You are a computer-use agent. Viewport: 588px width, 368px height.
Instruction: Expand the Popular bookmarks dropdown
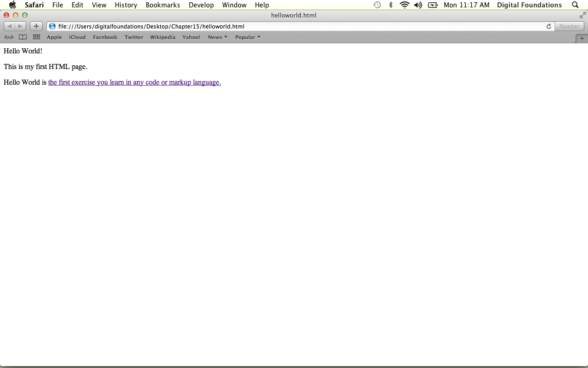(x=248, y=37)
